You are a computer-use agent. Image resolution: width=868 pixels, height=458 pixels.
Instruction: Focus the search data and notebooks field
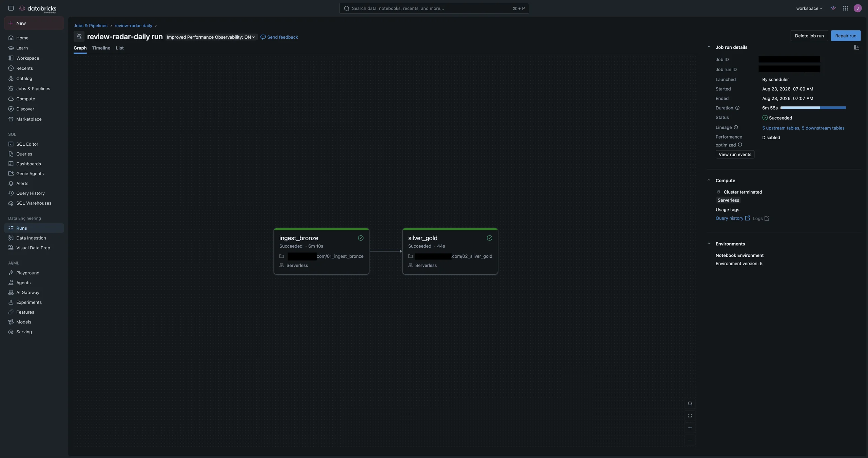[434, 8]
